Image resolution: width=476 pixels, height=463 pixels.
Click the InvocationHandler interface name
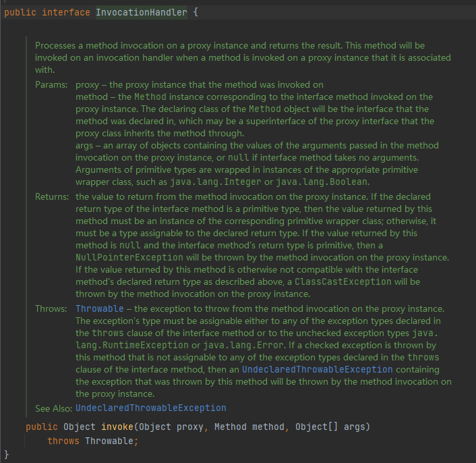143,13
